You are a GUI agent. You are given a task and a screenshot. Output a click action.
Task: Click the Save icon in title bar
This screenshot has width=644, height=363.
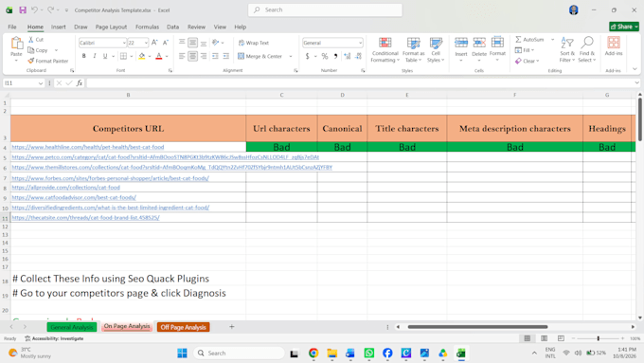coord(23,9)
